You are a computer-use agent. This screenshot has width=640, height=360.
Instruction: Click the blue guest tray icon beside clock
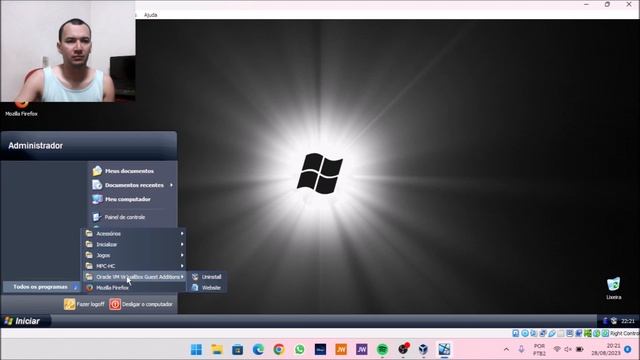605,321
